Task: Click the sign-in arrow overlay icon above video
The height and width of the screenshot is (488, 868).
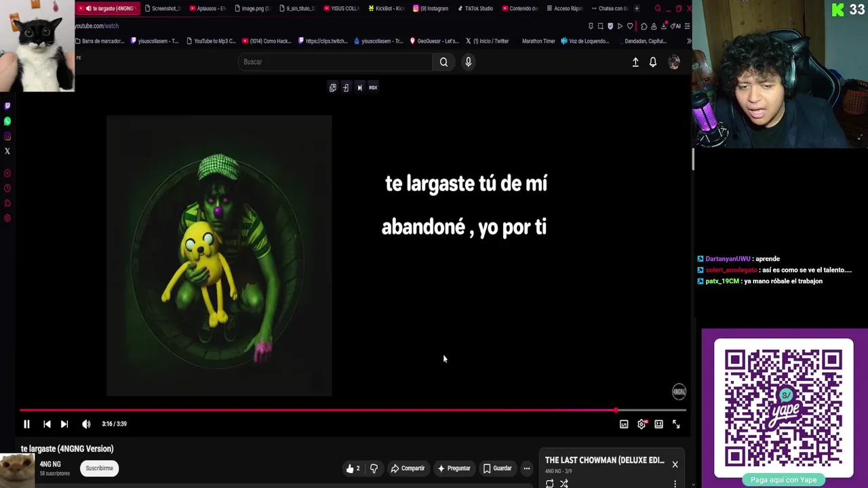Action: (345, 87)
